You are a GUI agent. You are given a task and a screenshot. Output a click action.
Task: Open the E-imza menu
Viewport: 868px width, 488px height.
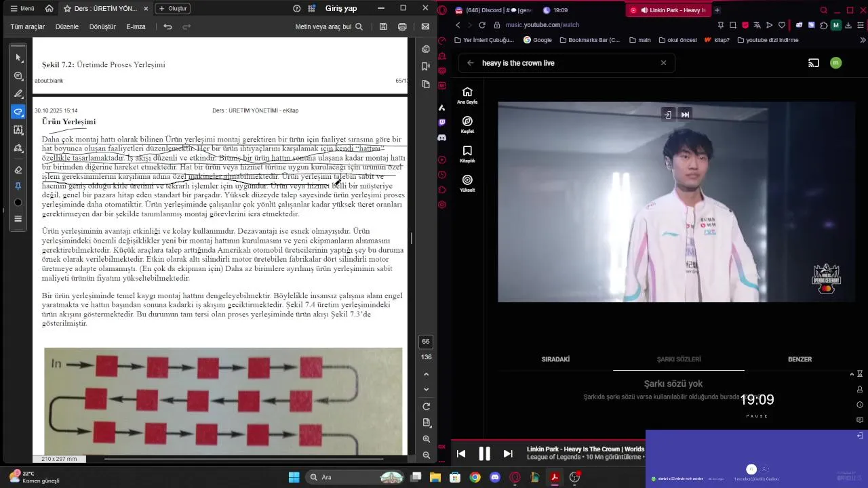pos(136,26)
